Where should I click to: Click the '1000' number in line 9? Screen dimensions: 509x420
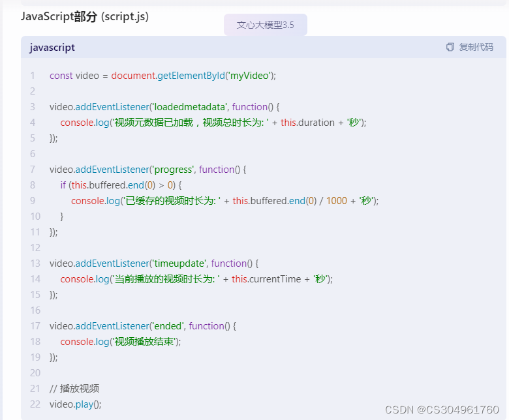click(x=337, y=201)
